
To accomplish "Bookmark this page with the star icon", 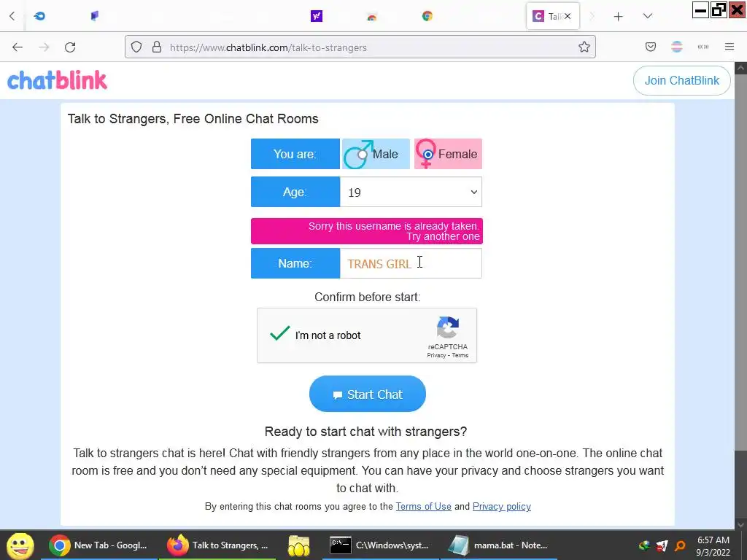I will pos(584,47).
